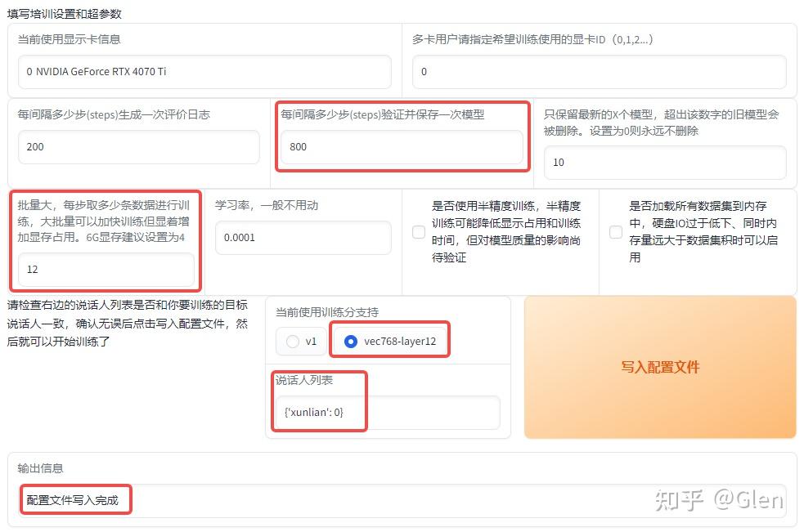Click the current GPU info field
This screenshot has height=532, width=804.
pos(204,72)
